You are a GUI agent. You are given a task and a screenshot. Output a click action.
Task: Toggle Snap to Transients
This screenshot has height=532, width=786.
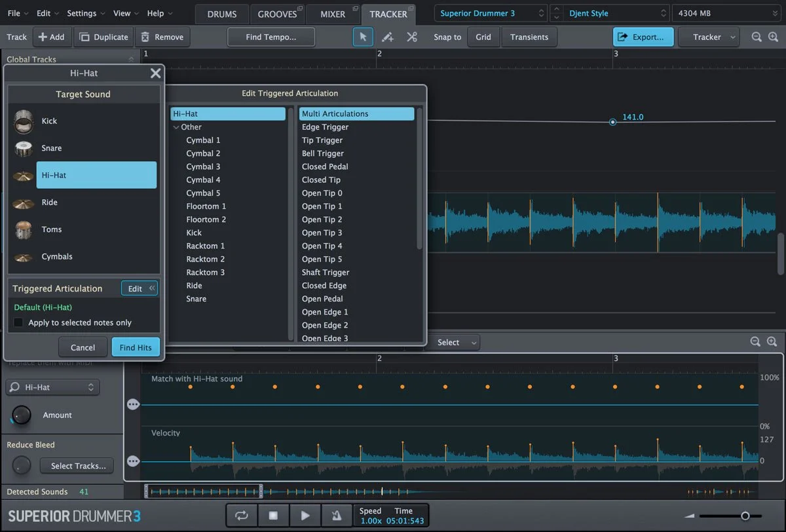[529, 37]
